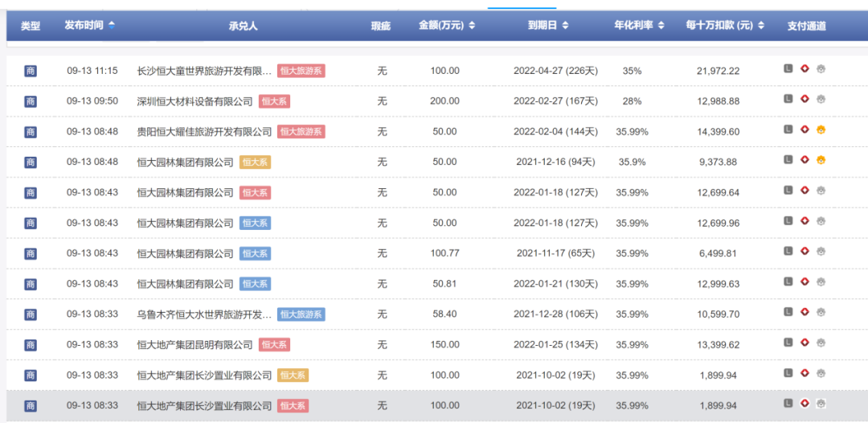Click the annual rate 35.9%
868x423 pixels.
(633, 162)
